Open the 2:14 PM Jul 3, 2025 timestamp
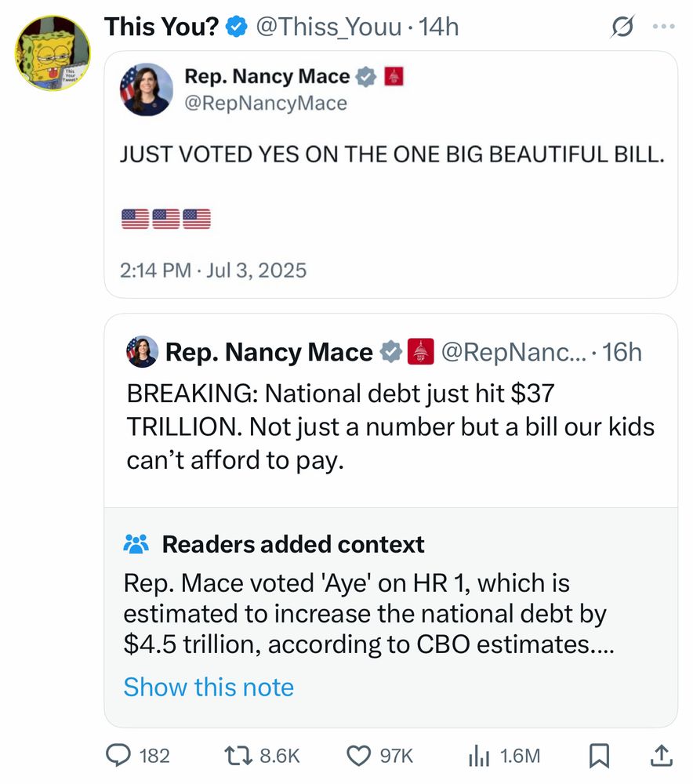Viewport: 693px width, 784px height. pyautogui.click(x=213, y=270)
